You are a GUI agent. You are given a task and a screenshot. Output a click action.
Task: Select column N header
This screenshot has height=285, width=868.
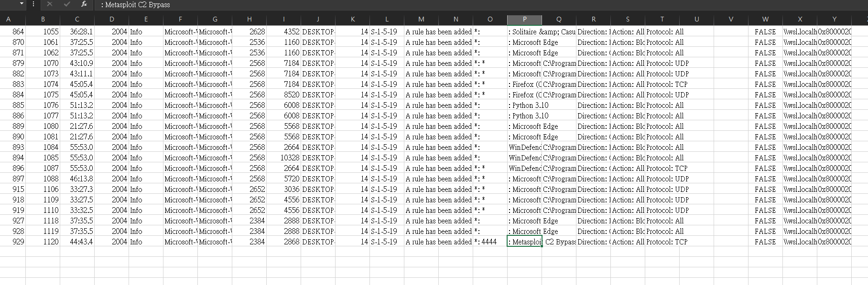click(456, 19)
